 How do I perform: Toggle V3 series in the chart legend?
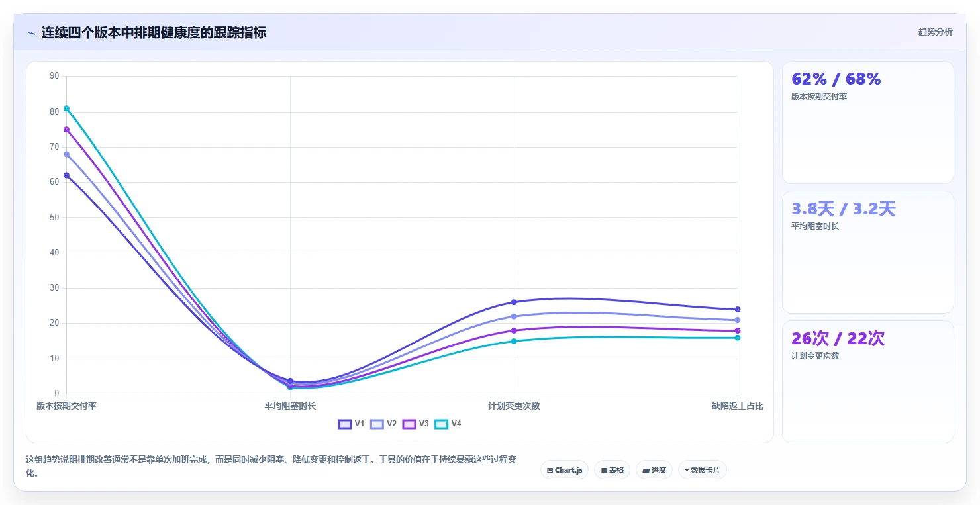[x=416, y=424]
